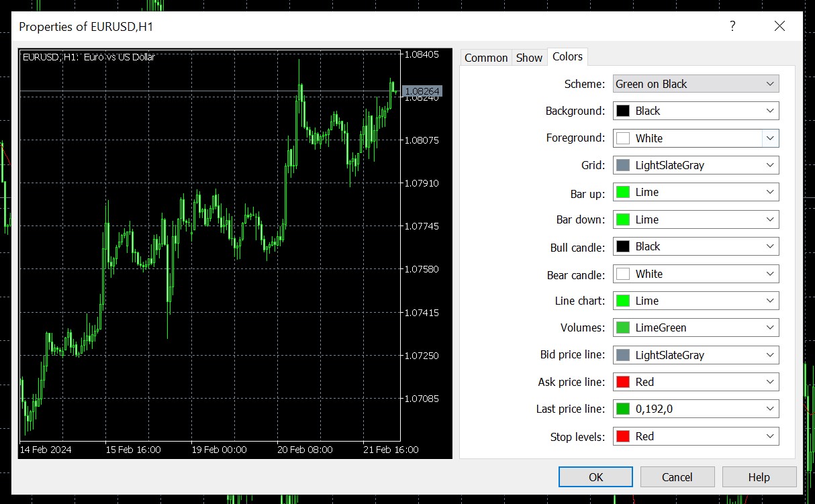Click the black Bull candle color swatch
Image resolution: width=815 pixels, height=504 pixels.
(x=623, y=246)
